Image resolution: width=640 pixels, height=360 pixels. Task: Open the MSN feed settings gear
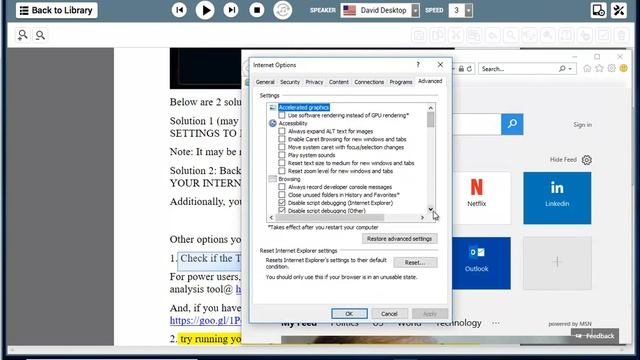[x=587, y=160]
